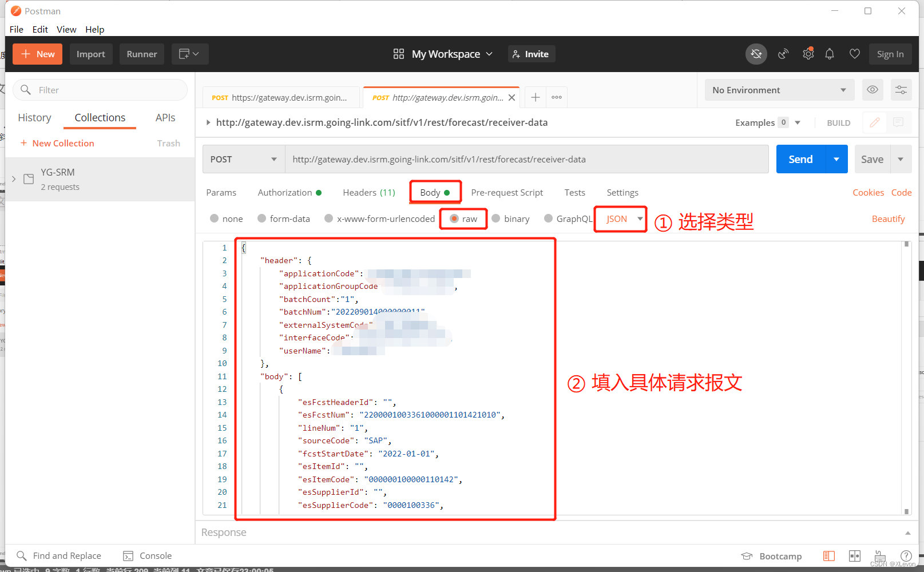Close the active request tab
The width and height of the screenshot is (924, 572).
point(512,98)
